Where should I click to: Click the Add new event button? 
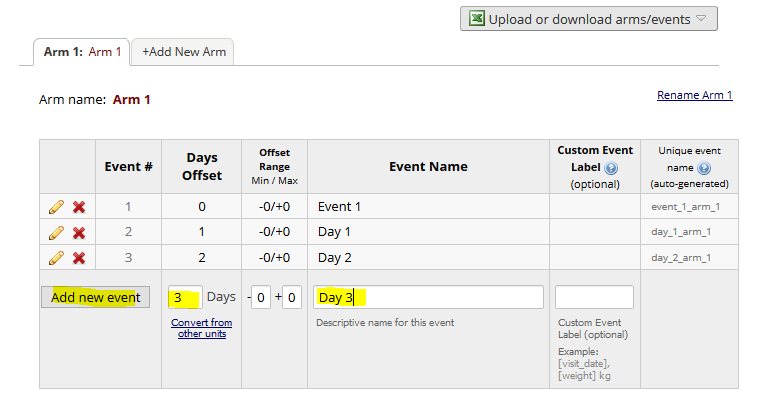[95, 297]
